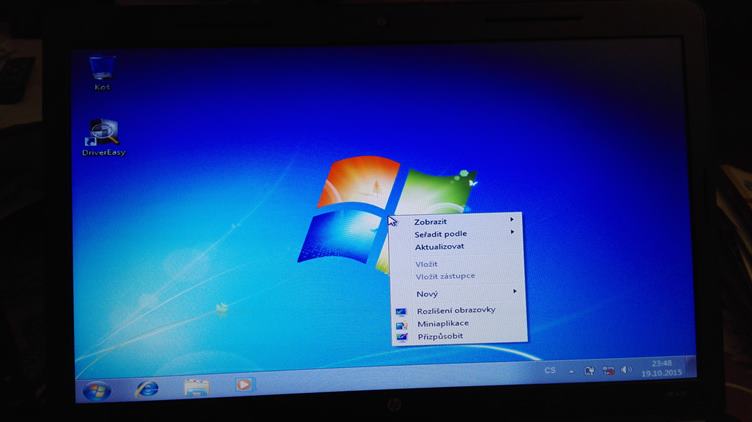
Task: Open the Windows Start orb
Action: (97, 387)
